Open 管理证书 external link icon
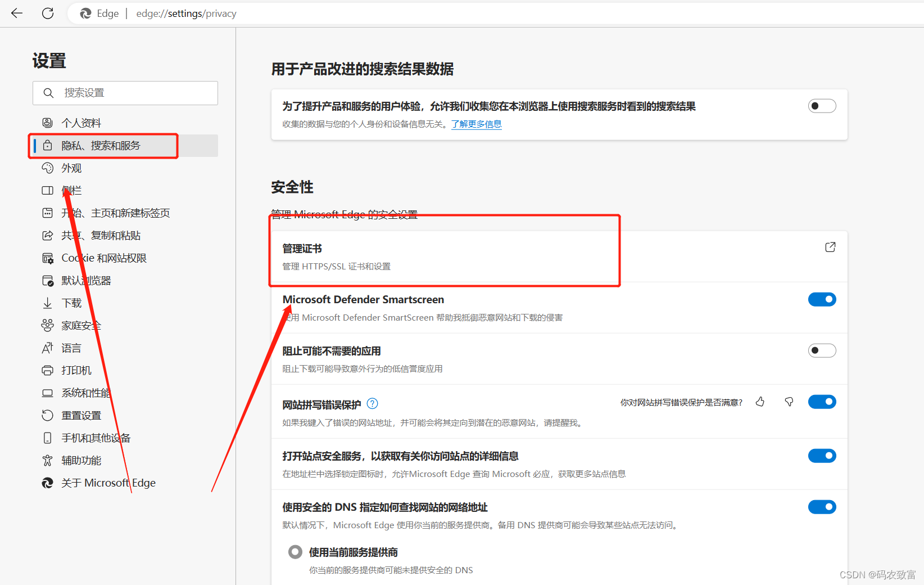Screen dimensions: 924x585 click(x=830, y=247)
